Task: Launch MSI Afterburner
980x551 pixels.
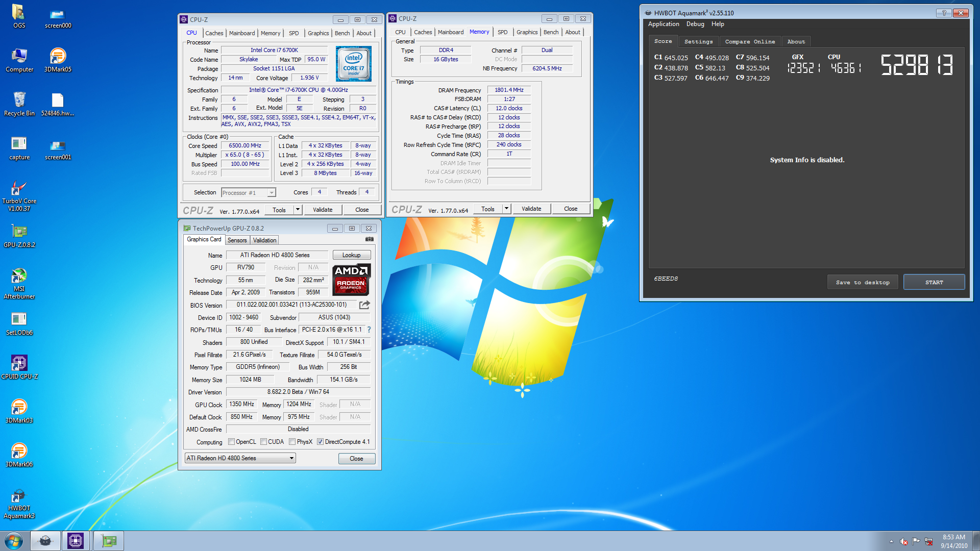Action: coord(19,284)
